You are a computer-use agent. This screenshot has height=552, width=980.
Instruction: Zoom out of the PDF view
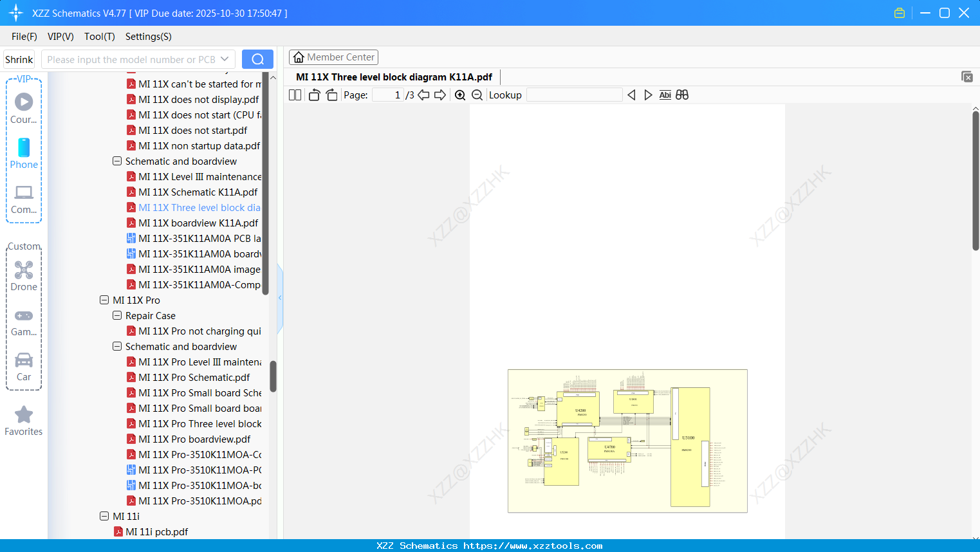pos(477,95)
